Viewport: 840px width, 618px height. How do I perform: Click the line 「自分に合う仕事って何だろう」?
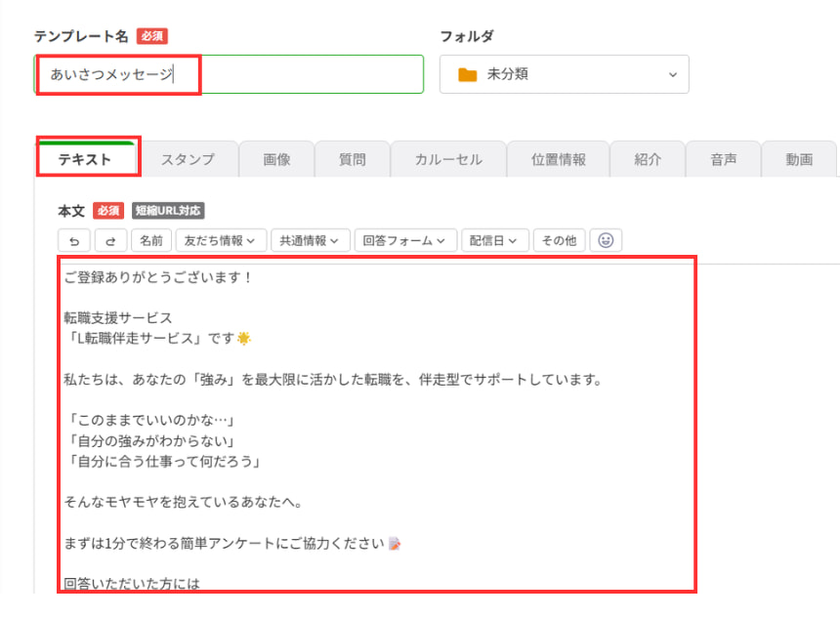click(163, 462)
